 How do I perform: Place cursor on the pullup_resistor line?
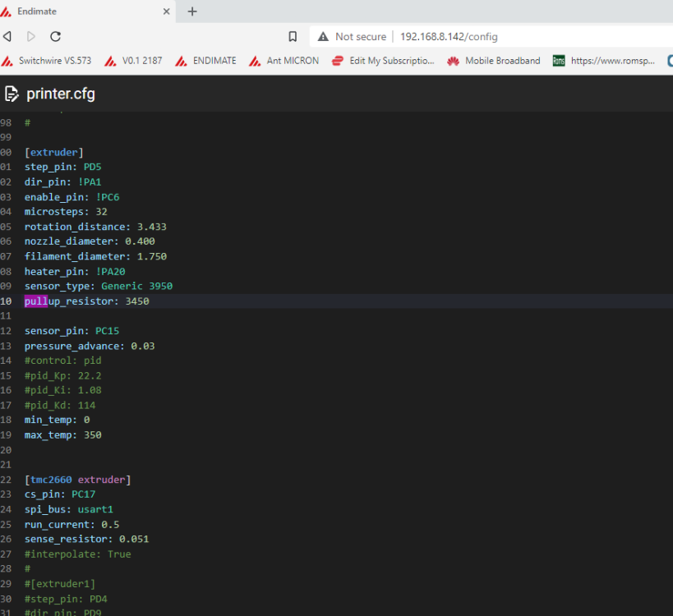pyautogui.click(x=86, y=301)
